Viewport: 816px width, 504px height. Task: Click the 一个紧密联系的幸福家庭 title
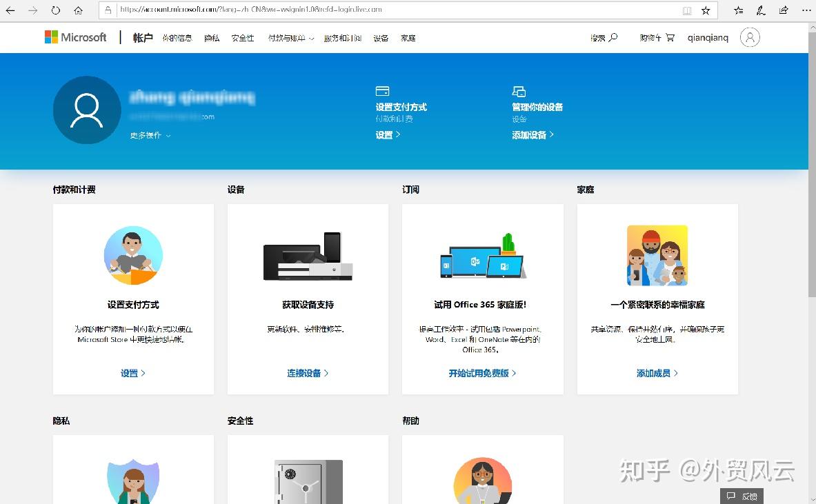pyautogui.click(x=658, y=304)
